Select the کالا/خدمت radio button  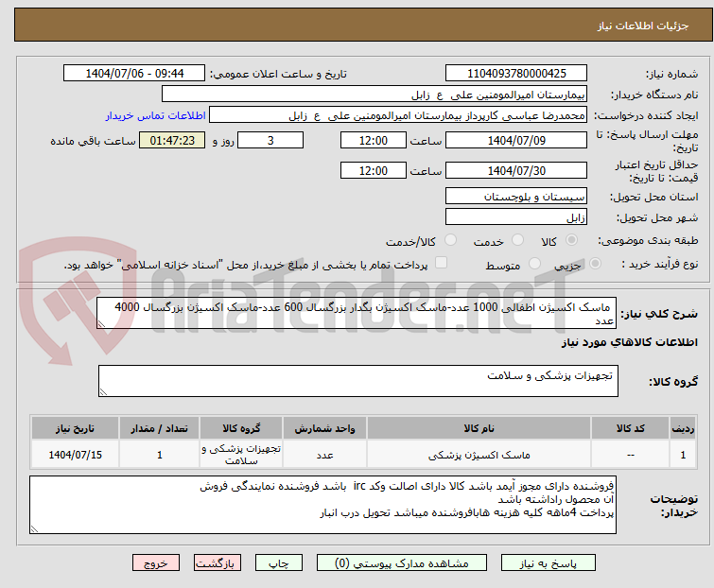click(x=450, y=240)
